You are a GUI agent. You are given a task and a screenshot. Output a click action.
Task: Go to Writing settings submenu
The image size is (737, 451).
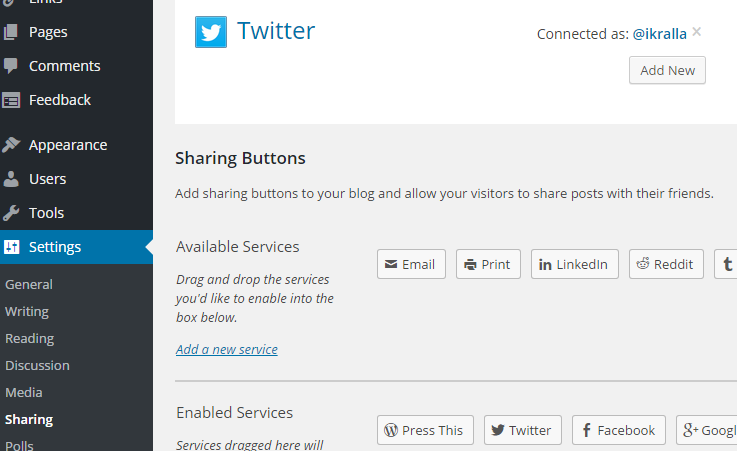pyautogui.click(x=27, y=311)
